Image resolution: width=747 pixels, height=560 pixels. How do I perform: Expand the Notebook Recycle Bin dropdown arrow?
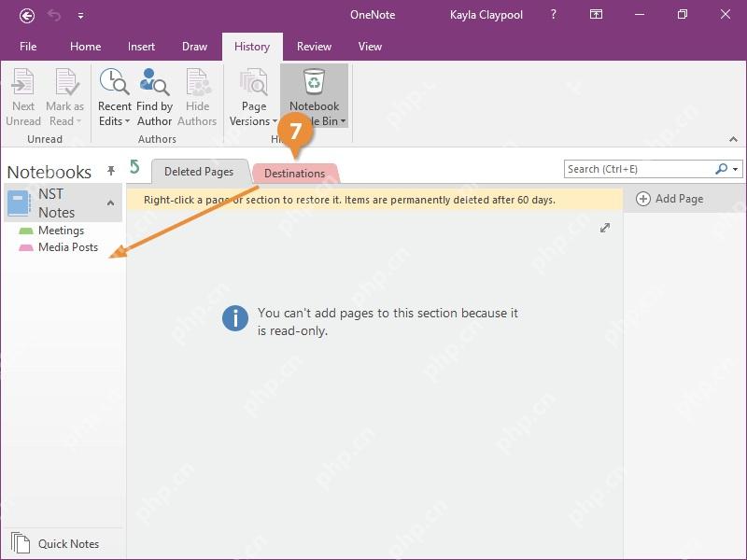[343, 121]
